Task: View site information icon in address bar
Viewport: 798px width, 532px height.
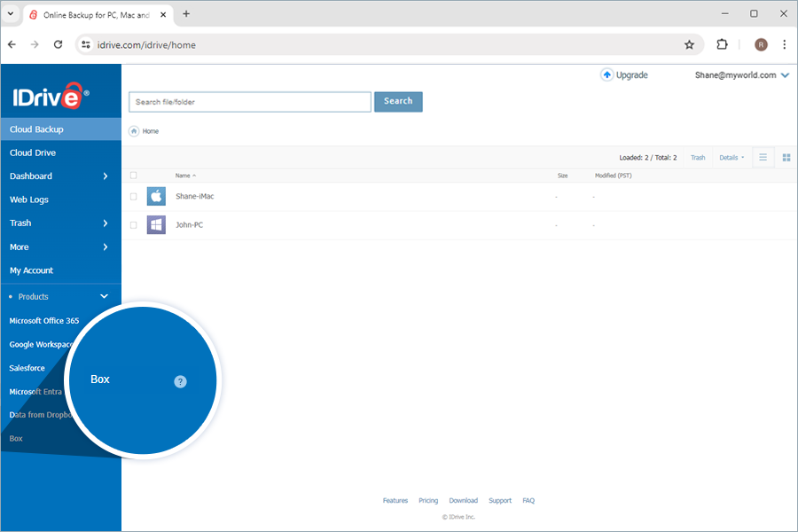Action: (86, 45)
